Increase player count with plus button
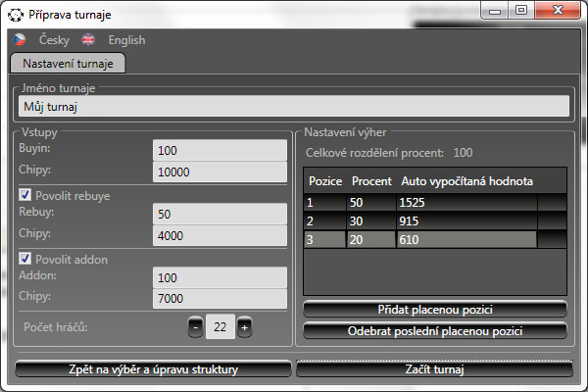This screenshot has height=392, width=588. [244, 327]
